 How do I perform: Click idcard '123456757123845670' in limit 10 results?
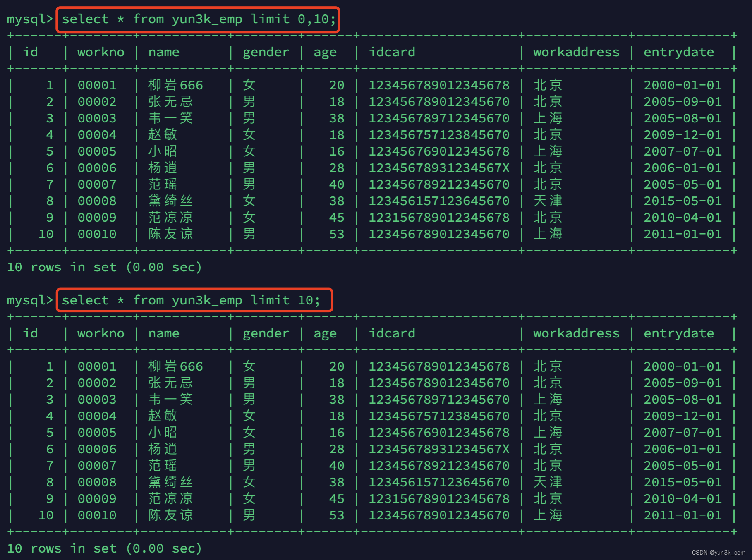tap(439, 416)
